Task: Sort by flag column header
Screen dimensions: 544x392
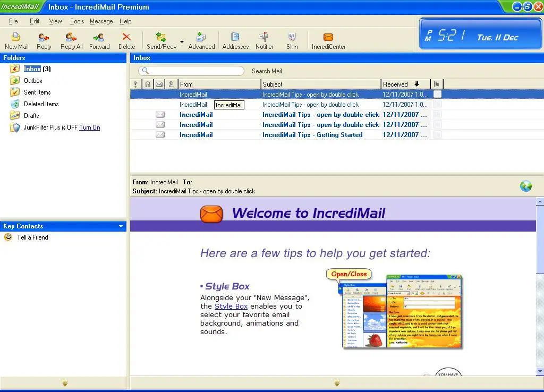Action: point(437,84)
